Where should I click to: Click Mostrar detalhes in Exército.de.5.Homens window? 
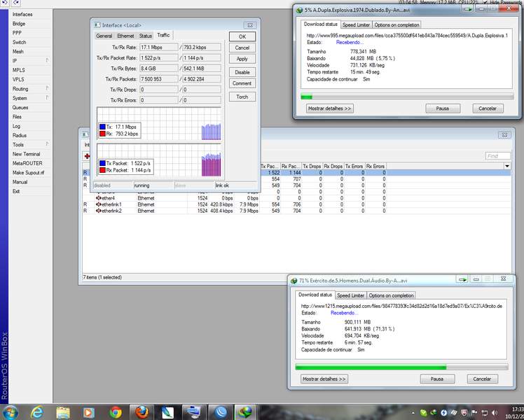(324, 379)
